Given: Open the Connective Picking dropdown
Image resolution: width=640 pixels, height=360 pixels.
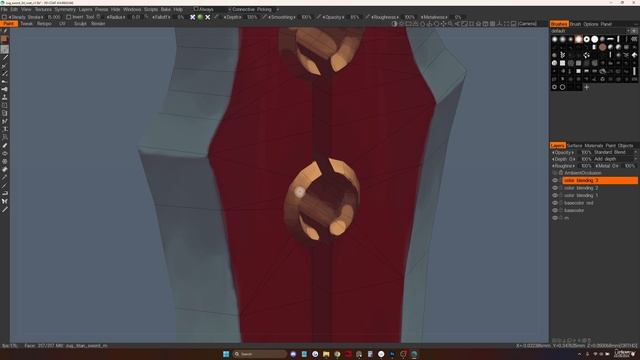Looking at the screenshot, I should (x=253, y=9).
